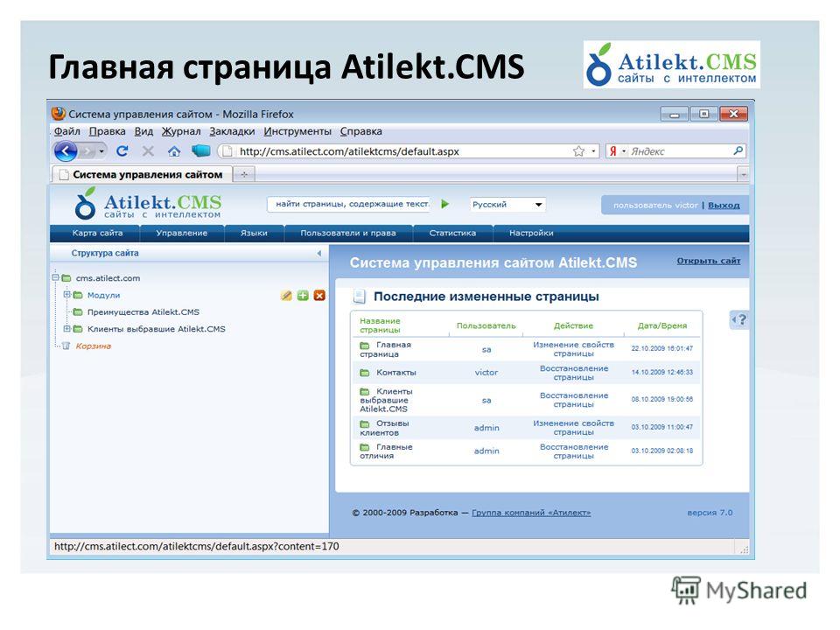
Task: Click folder icon beside Отзывы клиентов
Action: (365, 423)
